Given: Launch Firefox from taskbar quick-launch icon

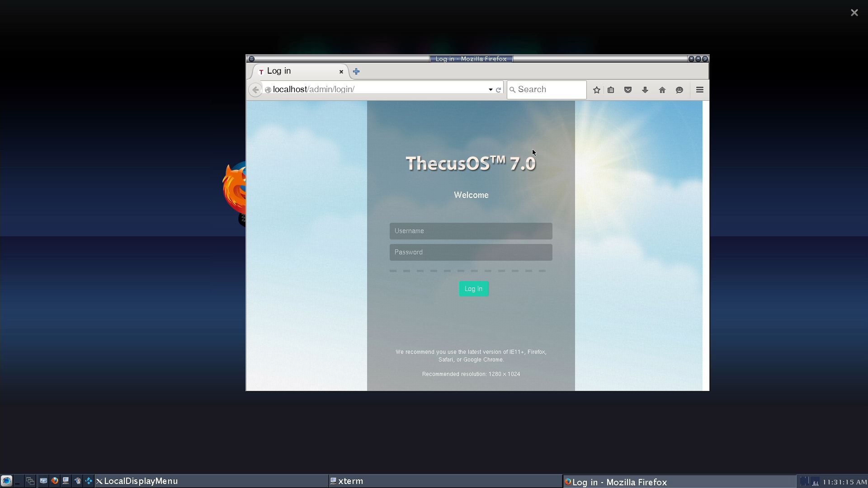Looking at the screenshot, I should click(55, 481).
